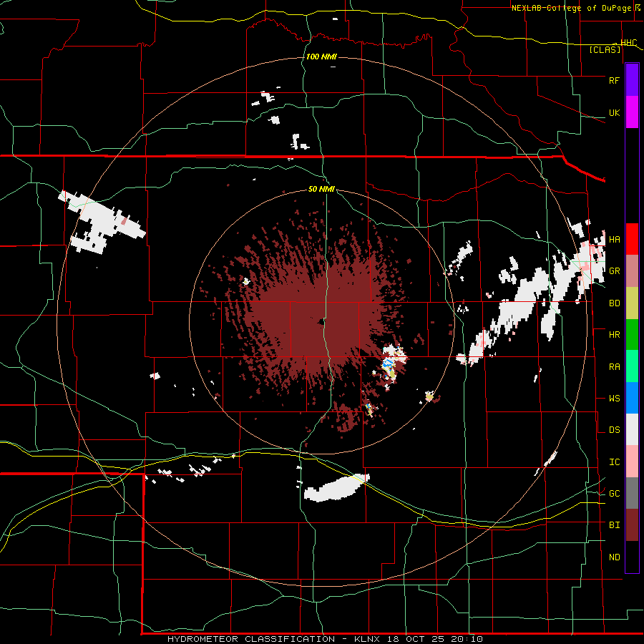The image size is (644, 644).
Task: Click the HA legend label
Action: pos(614,239)
